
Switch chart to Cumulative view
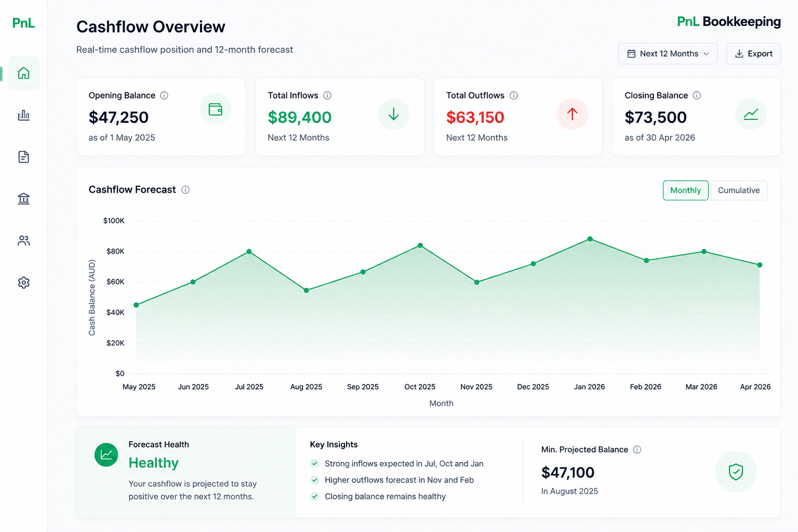739,190
